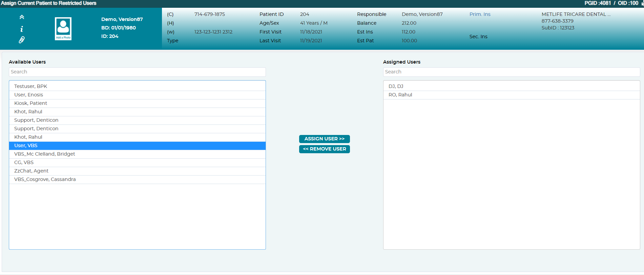Select VBS_Cosgrove, Cassandra entry
This screenshot has height=275, width=644.
point(137,179)
